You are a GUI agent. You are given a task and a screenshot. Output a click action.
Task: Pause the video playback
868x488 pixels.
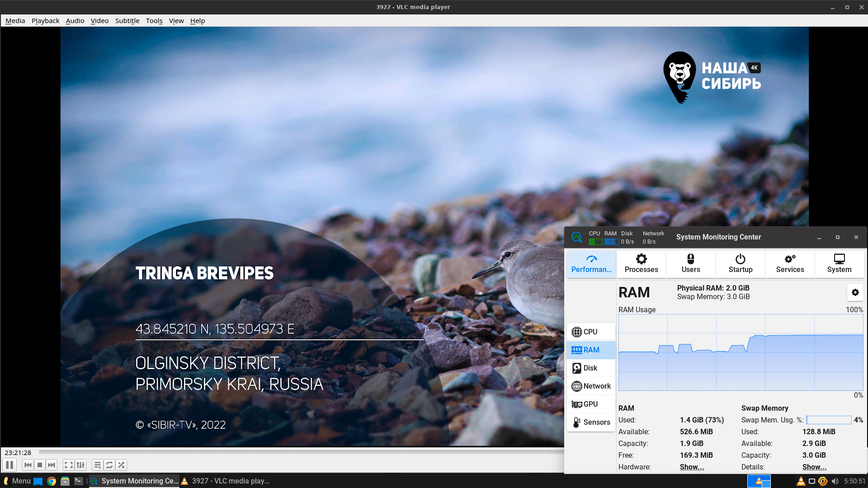point(9,465)
